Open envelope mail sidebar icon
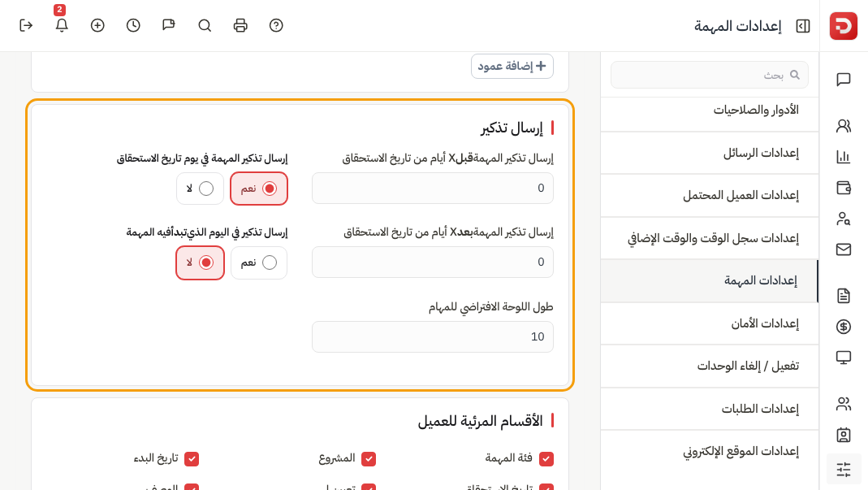 click(x=843, y=249)
